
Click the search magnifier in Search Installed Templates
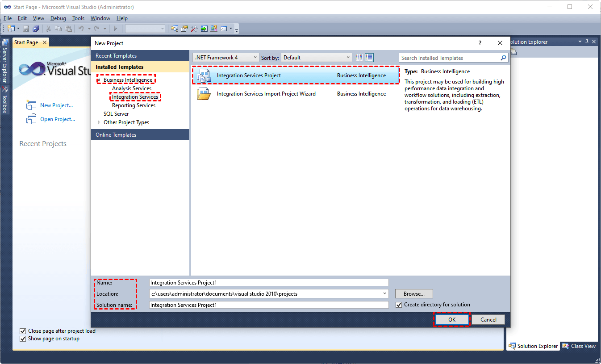click(x=503, y=58)
